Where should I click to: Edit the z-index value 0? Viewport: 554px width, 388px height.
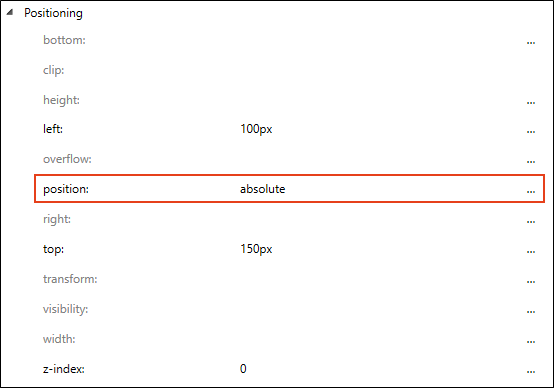243,369
